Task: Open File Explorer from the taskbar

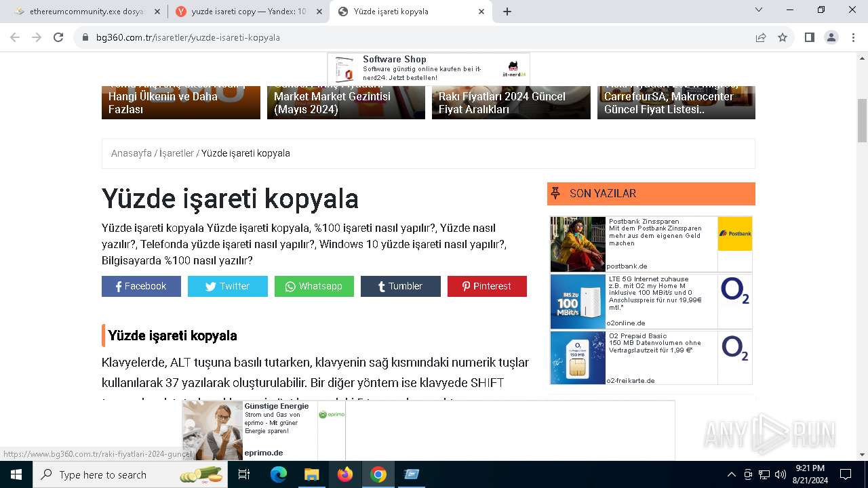Action: tap(311, 474)
